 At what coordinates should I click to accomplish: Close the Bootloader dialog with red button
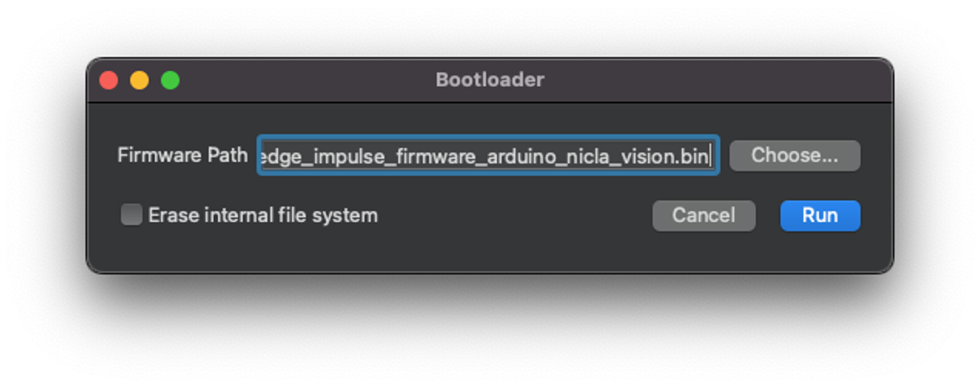(x=109, y=80)
